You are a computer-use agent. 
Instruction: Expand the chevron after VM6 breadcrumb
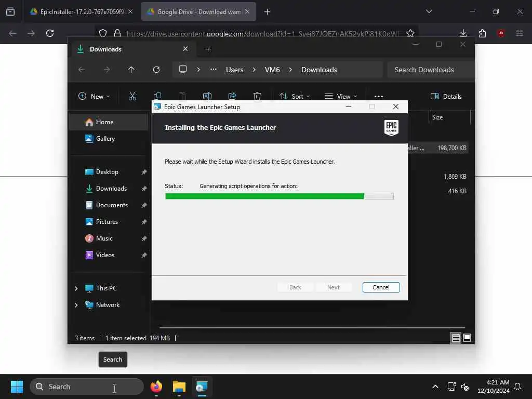(x=290, y=70)
